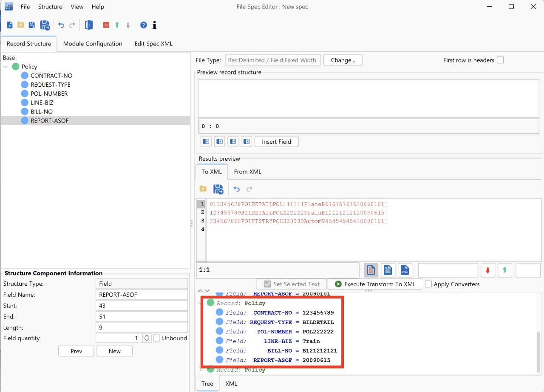Undo the last action in the main toolbar
The height and width of the screenshot is (392, 544).
61,25
